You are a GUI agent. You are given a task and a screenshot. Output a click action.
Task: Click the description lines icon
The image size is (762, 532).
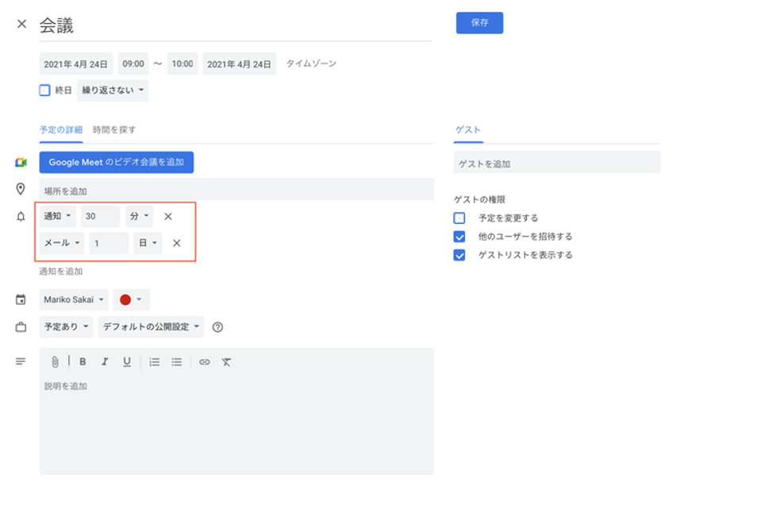click(21, 361)
